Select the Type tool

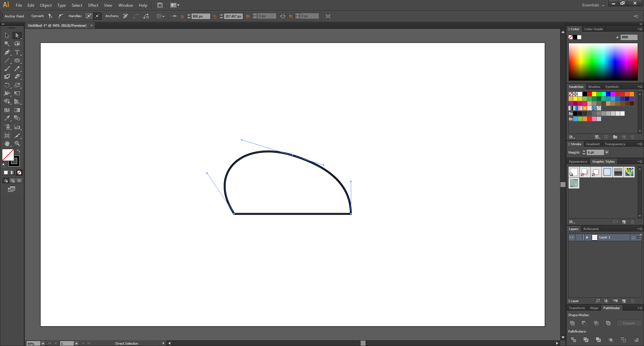tap(17, 52)
